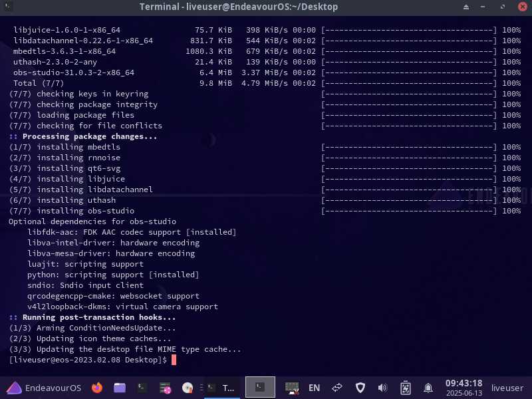Open the terminal window menu icon in title bar
The height and width of the screenshot is (399, 532).
[x=8, y=6]
